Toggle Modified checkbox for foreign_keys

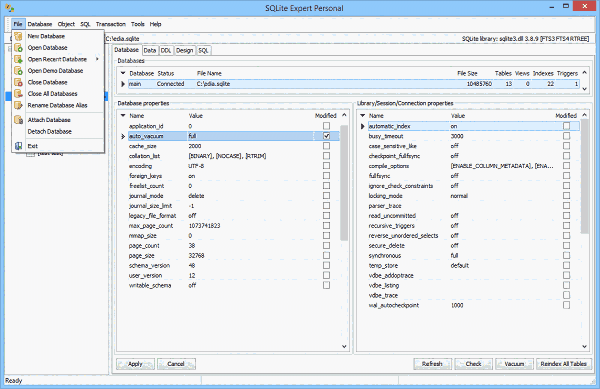coord(326,176)
